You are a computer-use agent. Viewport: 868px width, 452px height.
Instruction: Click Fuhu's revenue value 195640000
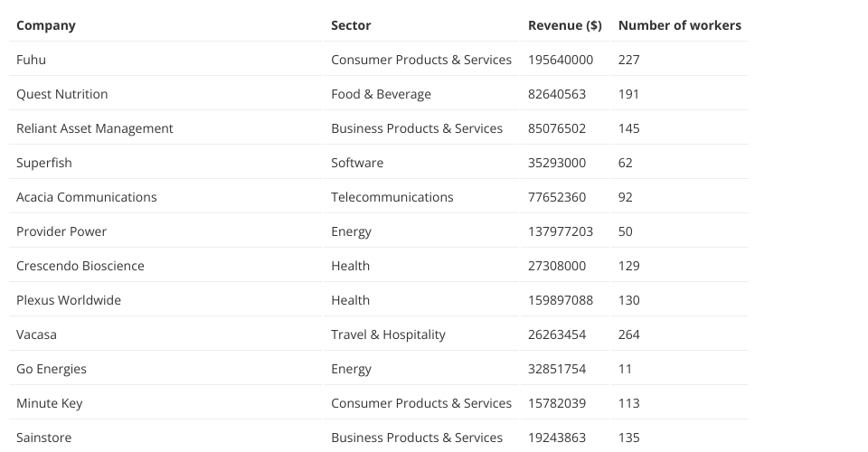561,60
